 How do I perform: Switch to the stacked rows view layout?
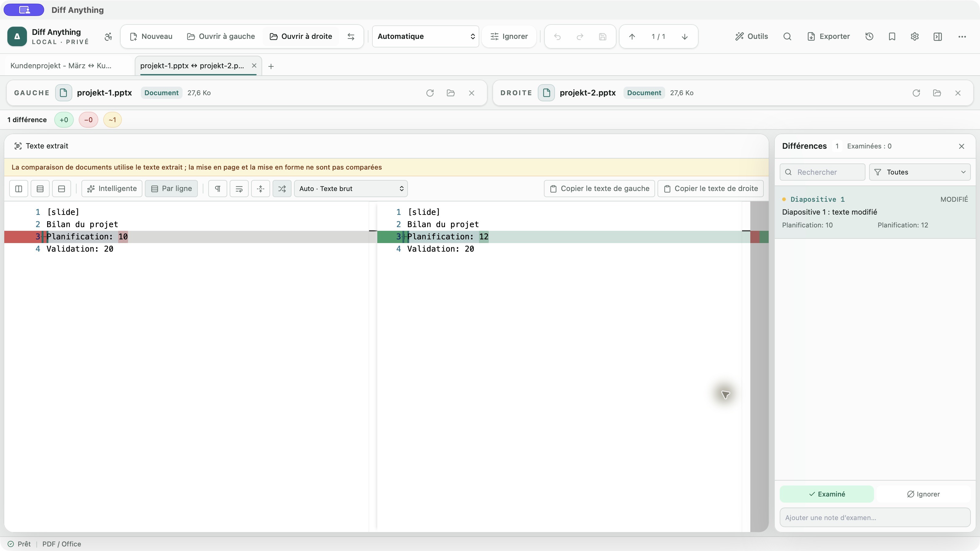pyautogui.click(x=40, y=189)
